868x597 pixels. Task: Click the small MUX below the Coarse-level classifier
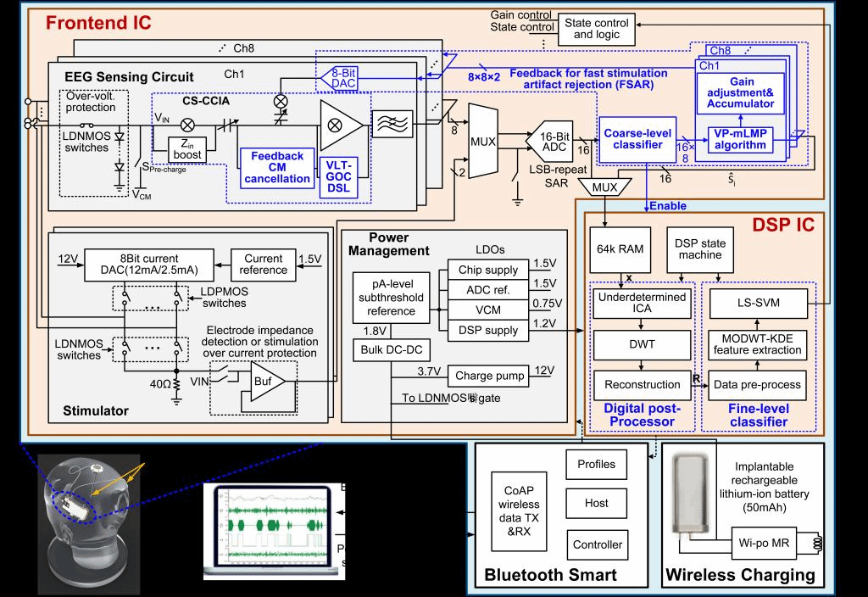click(604, 187)
